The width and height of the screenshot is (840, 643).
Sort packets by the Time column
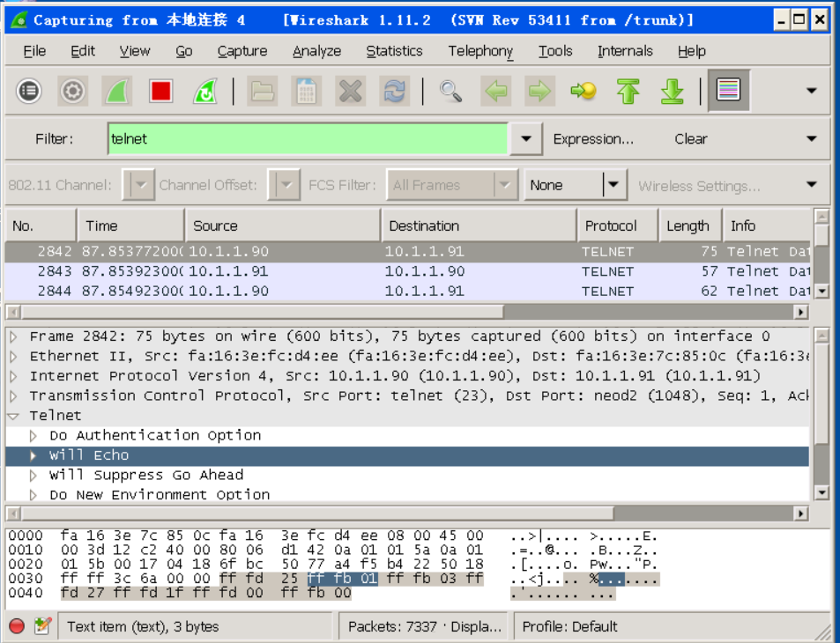pos(131,226)
